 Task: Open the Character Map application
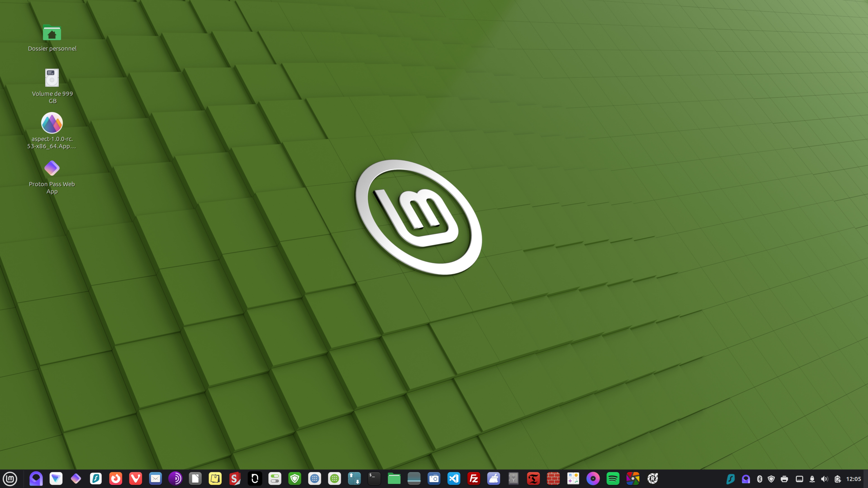tap(573, 479)
